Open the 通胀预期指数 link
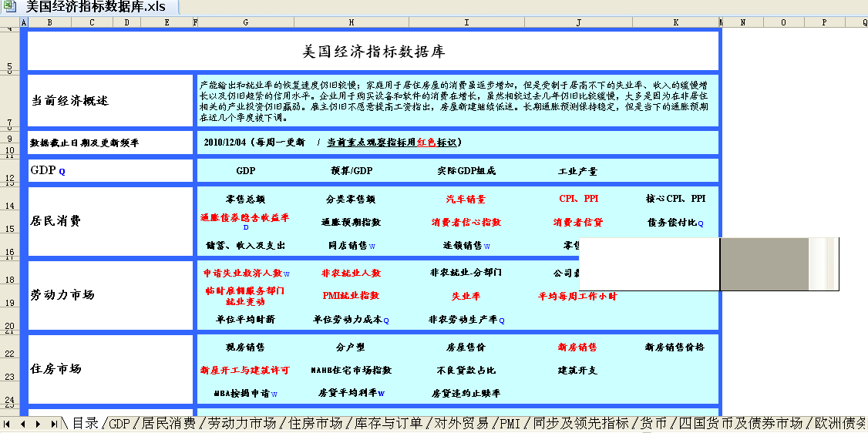Screen dimensions: 868x433 click(351, 223)
